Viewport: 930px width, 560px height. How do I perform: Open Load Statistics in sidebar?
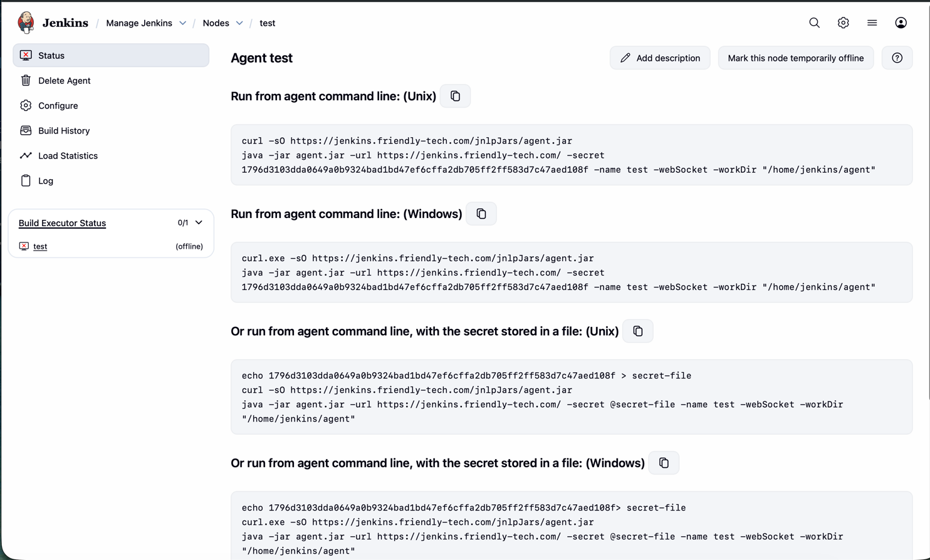tap(111, 155)
